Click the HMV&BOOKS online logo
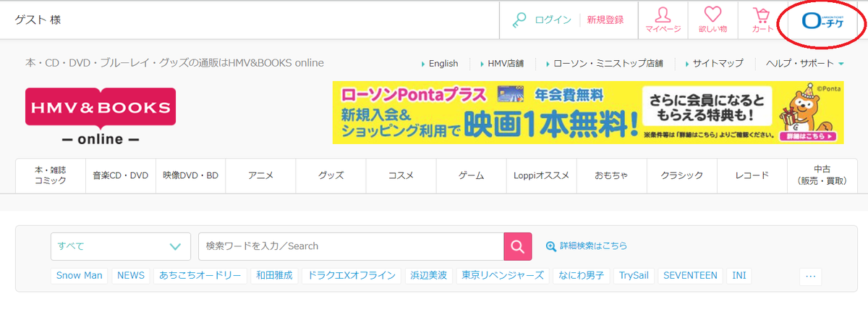The height and width of the screenshot is (336, 868). [101, 116]
